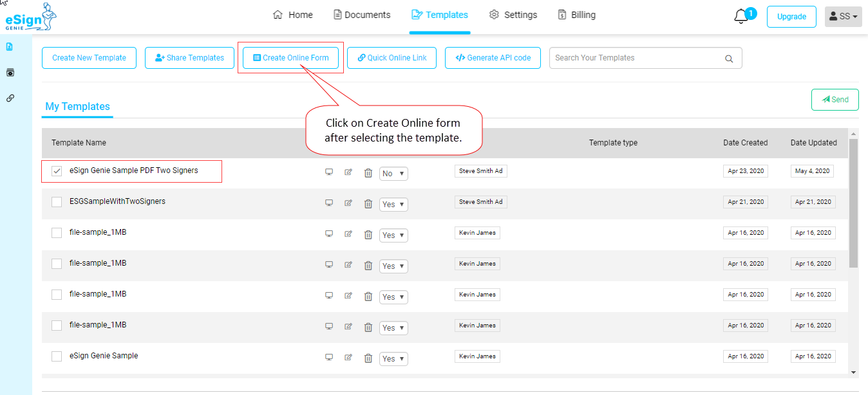Click eSign Genie Sample Date Created cell
This screenshot has width=868, height=395.
746,356
